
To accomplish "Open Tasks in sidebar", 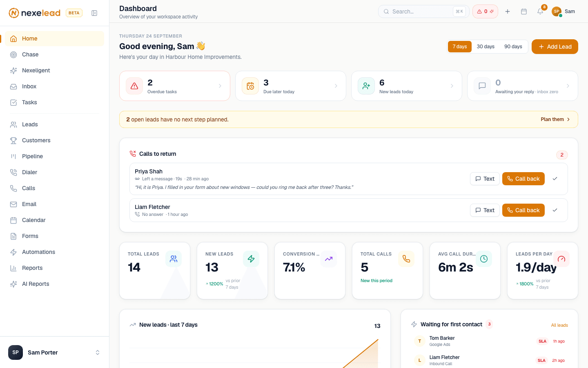I will point(55,102).
